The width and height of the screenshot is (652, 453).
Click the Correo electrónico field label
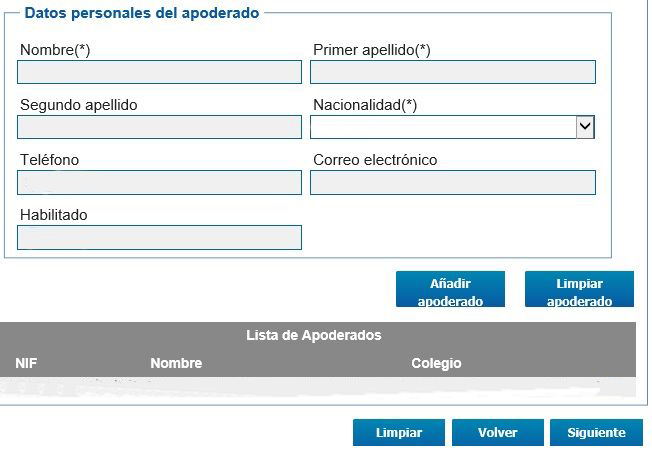click(x=375, y=160)
